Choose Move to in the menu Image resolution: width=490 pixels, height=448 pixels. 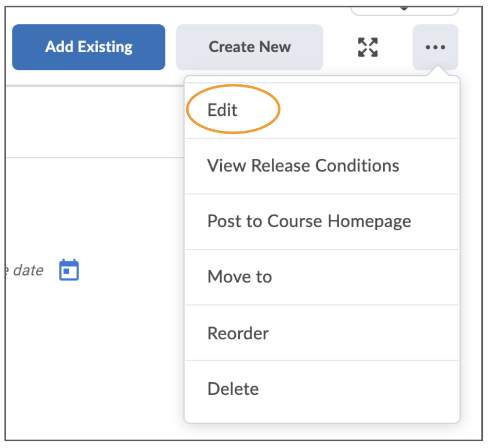239,277
